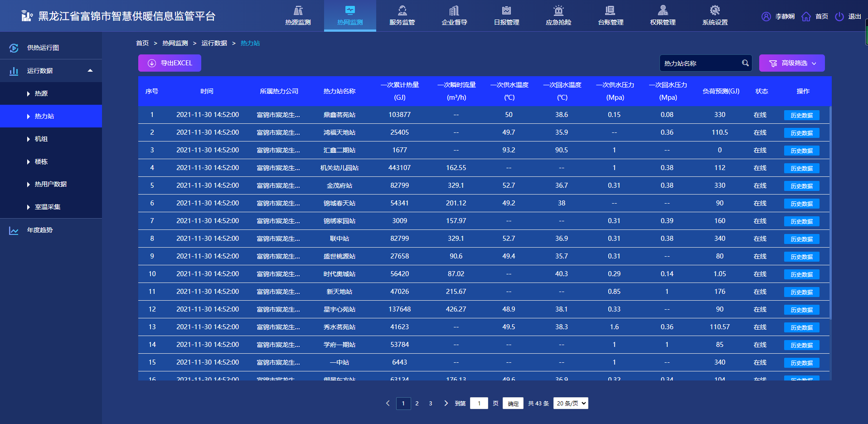
Task: Click 历史数据 for 机关幼儿园站
Action: (x=801, y=168)
